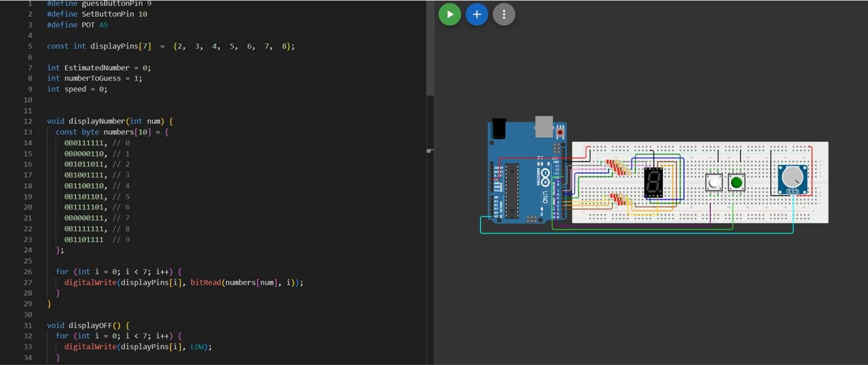Select the Arduino ATmega microcontroller chip

pyautogui.click(x=512, y=190)
